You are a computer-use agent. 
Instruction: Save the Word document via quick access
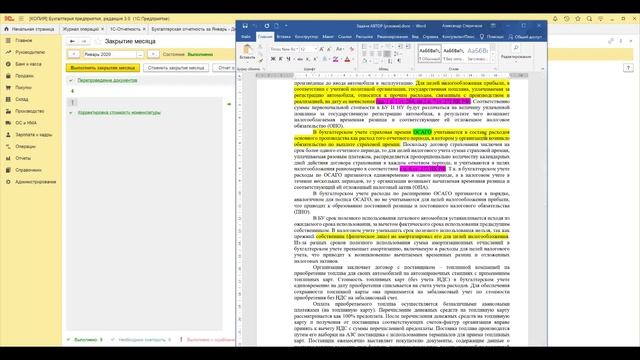(245, 26)
